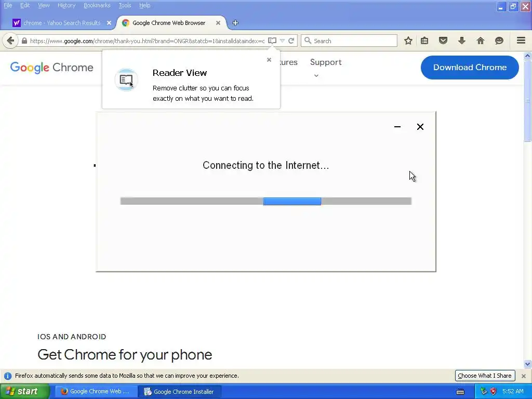Close the Chrome installer dialog
The image size is (532, 399).
pos(420,127)
